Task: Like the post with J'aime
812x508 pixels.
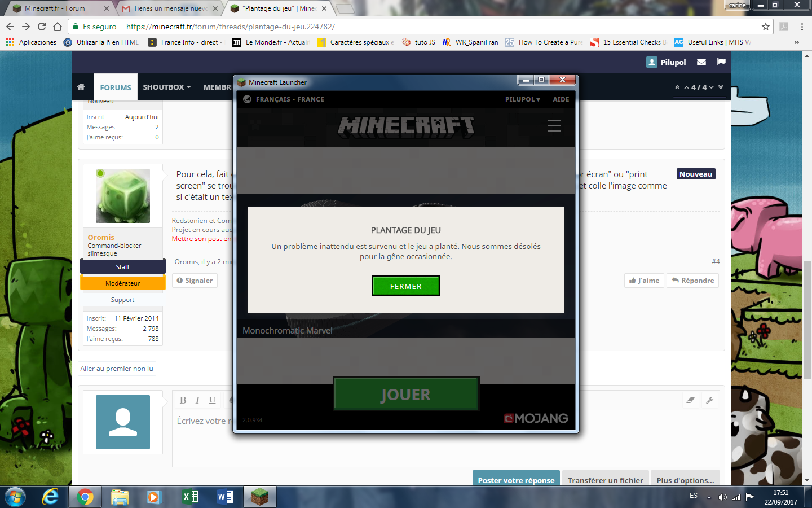Action: coord(644,281)
